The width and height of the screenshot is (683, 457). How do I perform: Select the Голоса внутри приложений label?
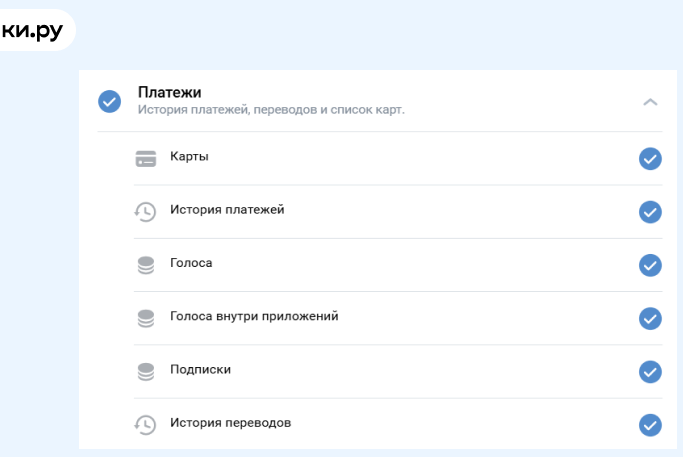(254, 316)
